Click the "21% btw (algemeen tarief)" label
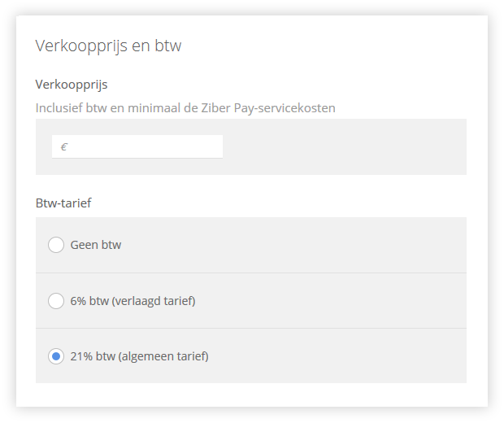Screen dimensions: 504x423 (x=140, y=356)
